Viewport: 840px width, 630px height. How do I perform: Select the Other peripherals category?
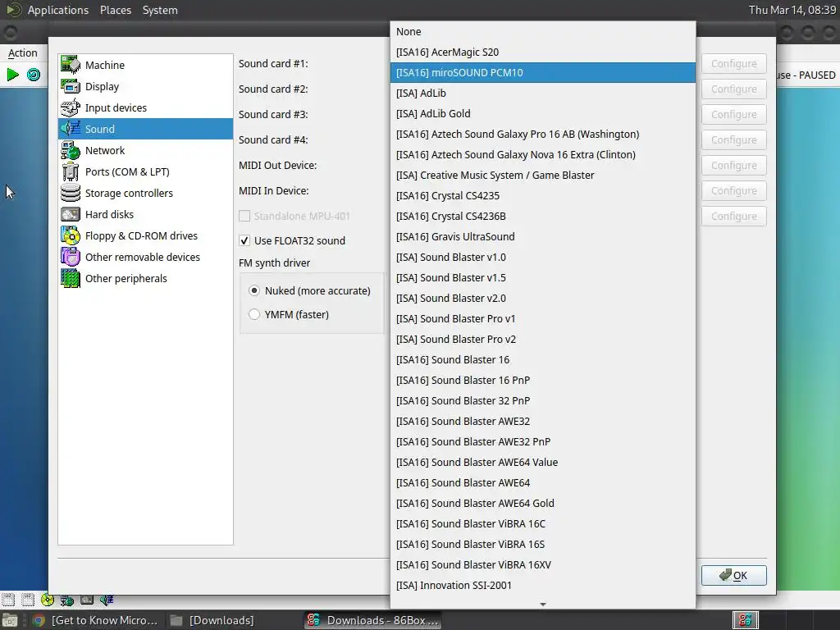click(x=145, y=279)
